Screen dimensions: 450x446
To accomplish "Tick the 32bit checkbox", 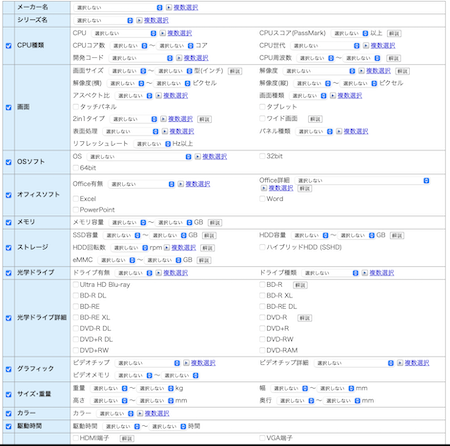I will click(262, 156).
